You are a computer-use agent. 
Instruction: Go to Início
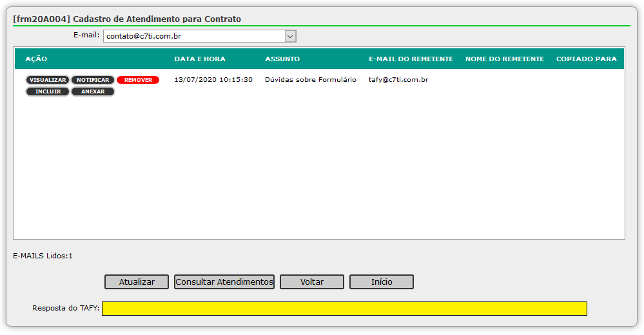point(382,282)
